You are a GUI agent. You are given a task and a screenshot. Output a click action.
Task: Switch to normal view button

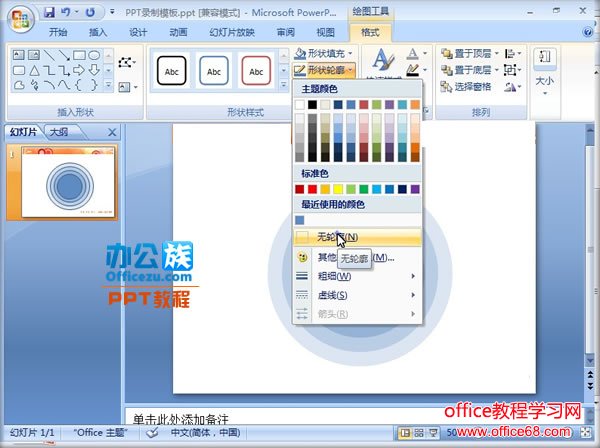point(404,433)
